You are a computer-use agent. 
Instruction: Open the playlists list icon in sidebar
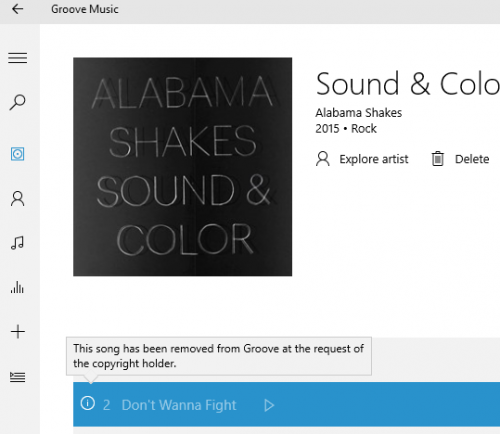[17, 377]
